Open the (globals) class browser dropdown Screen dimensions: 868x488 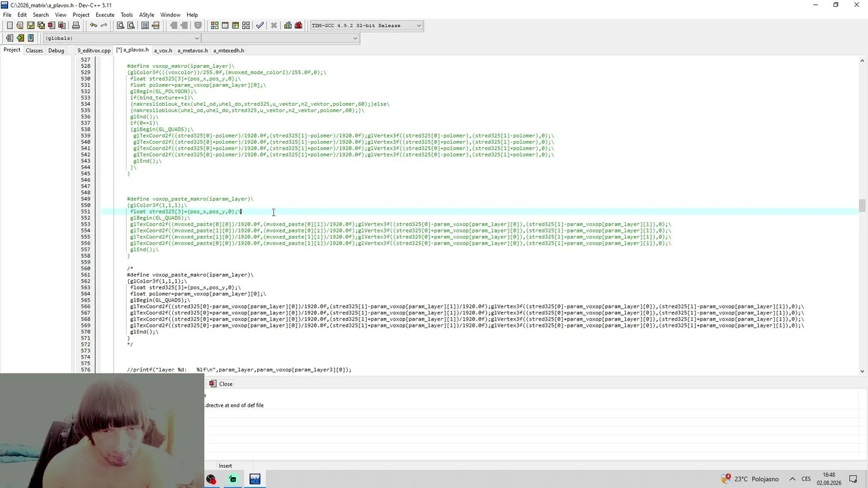coord(122,38)
